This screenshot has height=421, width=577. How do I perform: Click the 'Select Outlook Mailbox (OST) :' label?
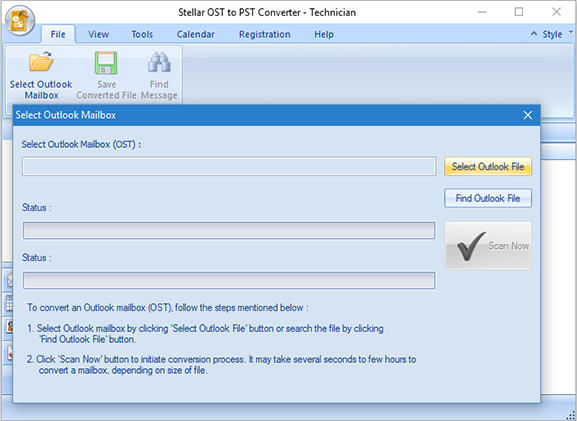[81, 144]
